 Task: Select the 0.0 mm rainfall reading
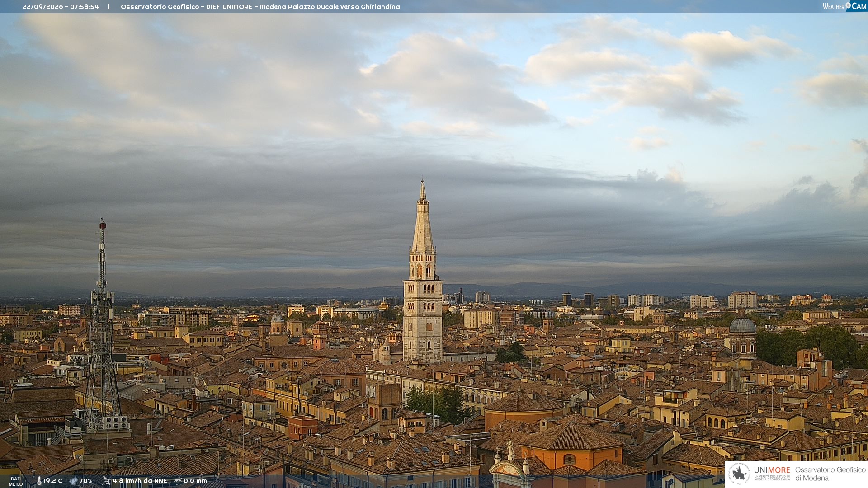click(x=195, y=481)
